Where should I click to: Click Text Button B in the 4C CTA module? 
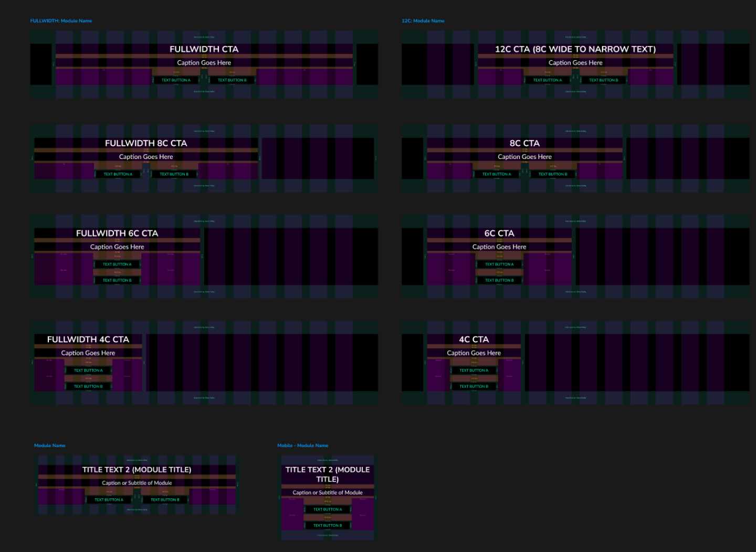[x=474, y=386]
